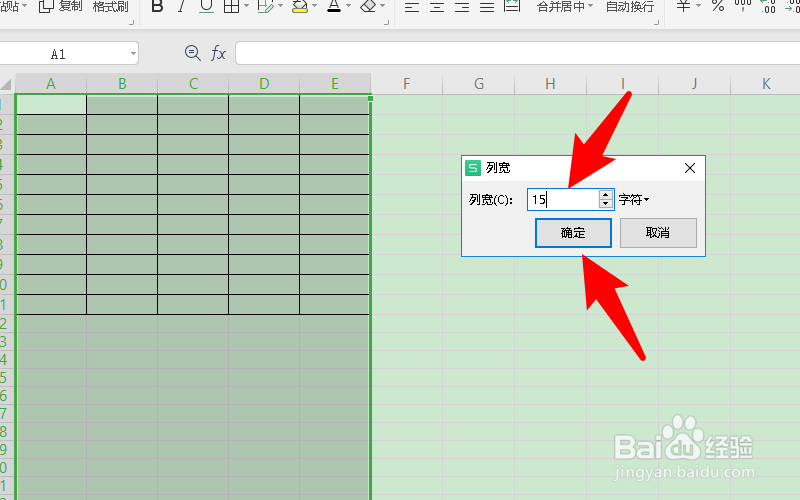
Task: Decrease column width with down spinner
Action: (606, 204)
